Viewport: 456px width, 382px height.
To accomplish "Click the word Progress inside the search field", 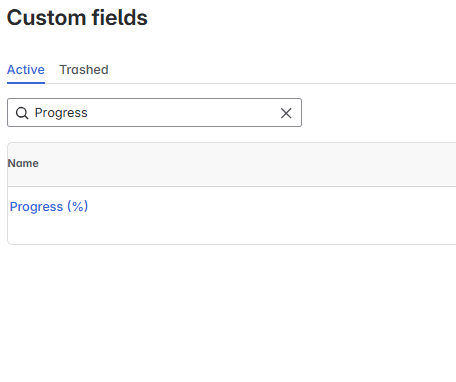I will [x=61, y=113].
